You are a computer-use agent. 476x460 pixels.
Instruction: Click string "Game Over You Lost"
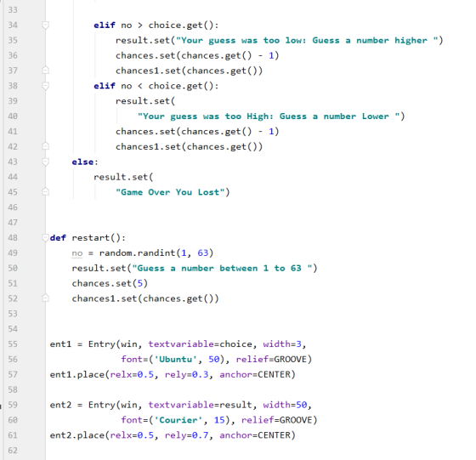pos(170,192)
